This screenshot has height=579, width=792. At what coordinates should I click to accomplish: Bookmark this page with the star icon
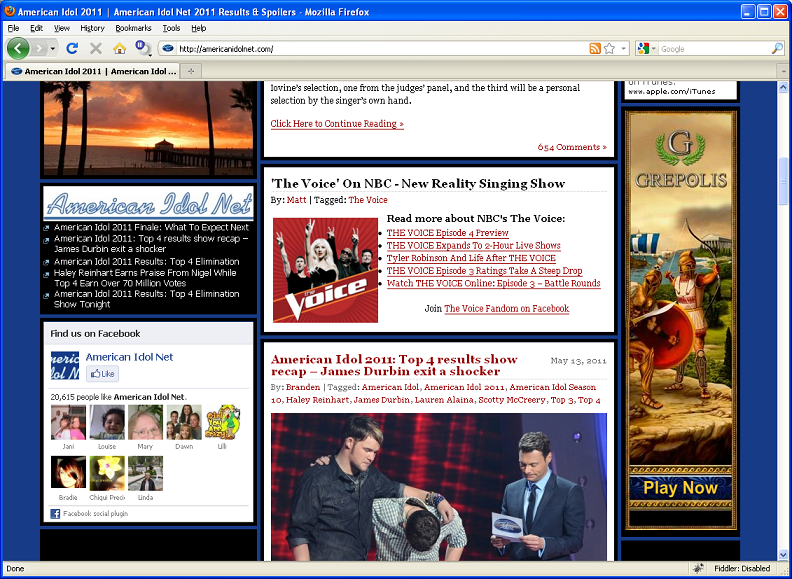609,48
